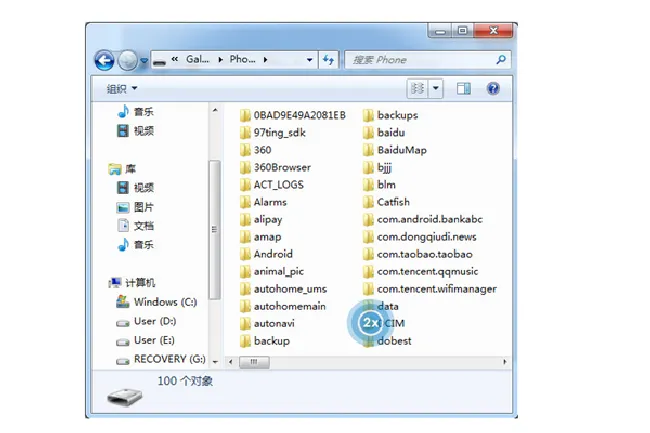Go back with the blue Back arrow
Image resolution: width=650 pixels, height=433 pixels.
104,60
